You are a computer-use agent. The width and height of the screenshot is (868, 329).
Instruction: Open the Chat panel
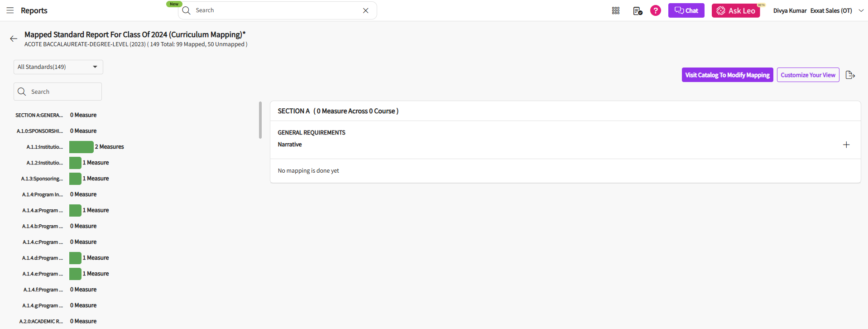686,10
